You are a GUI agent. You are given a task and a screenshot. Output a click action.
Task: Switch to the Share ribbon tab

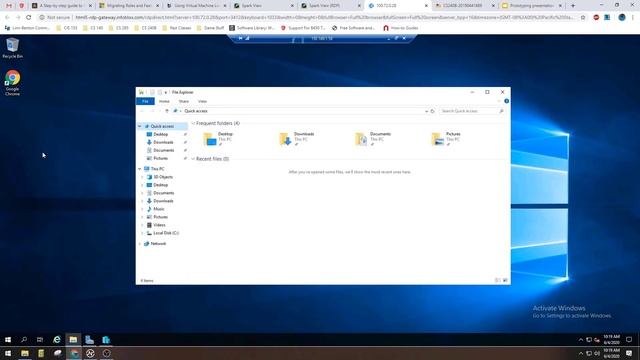(x=184, y=101)
